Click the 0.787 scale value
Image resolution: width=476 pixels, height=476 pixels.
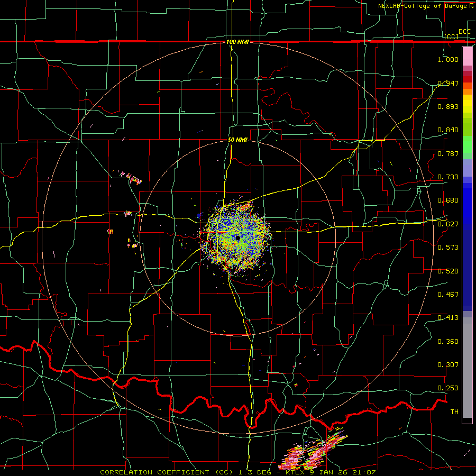point(448,153)
